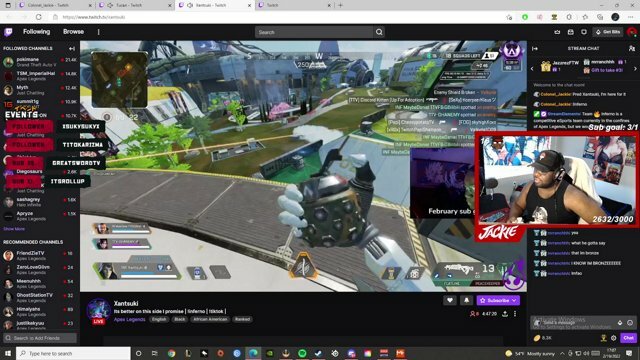Toggle the notification bell for channel

pyautogui.click(x=467, y=300)
